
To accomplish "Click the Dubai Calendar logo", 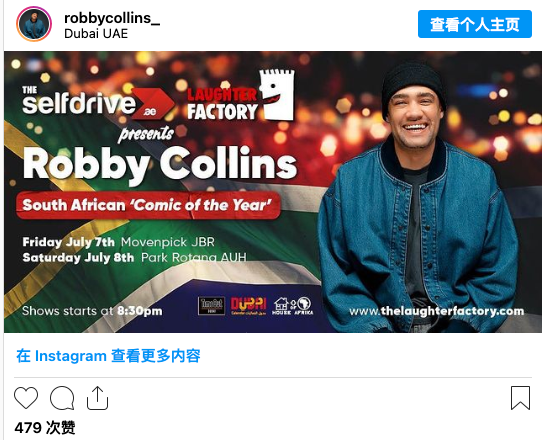I will coord(249,306).
